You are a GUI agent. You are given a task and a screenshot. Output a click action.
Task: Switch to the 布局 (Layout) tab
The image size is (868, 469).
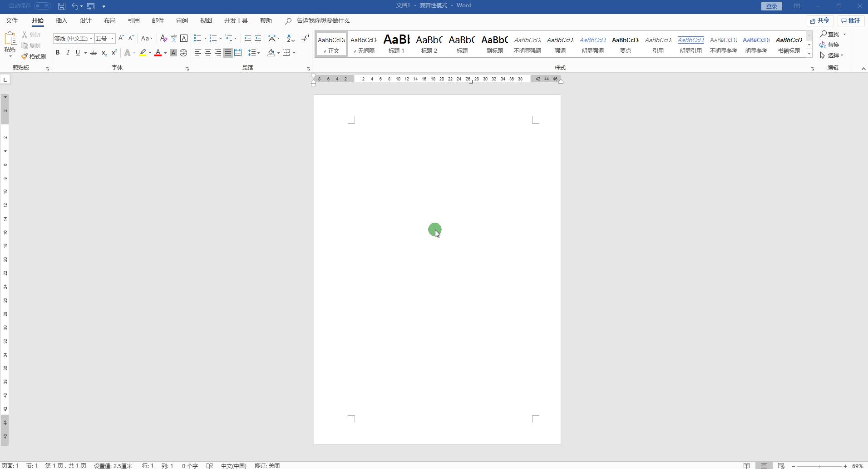[109, 20]
